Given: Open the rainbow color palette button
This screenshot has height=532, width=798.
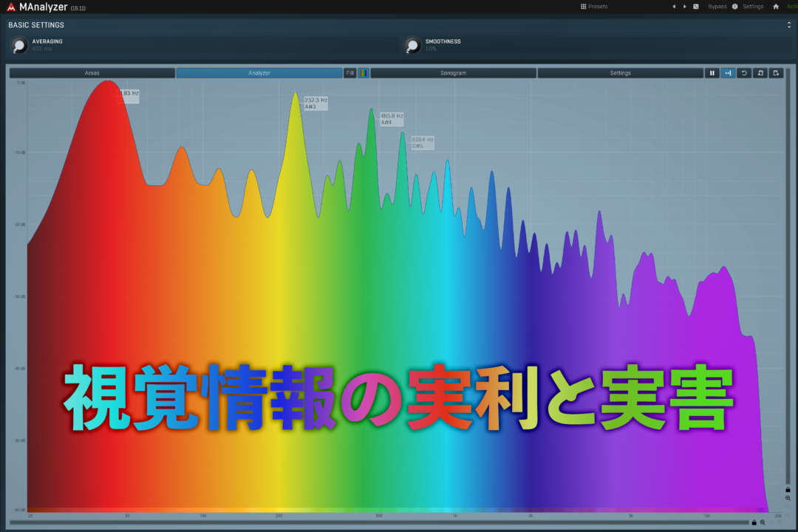Looking at the screenshot, I should click(x=363, y=73).
